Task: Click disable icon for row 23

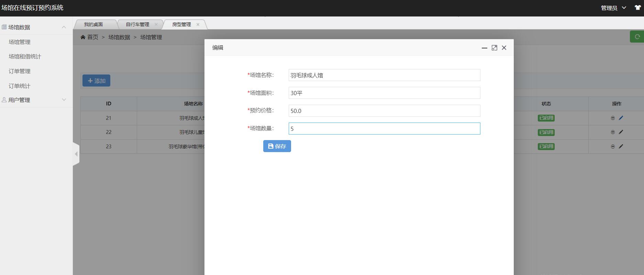Action: pos(613,146)
